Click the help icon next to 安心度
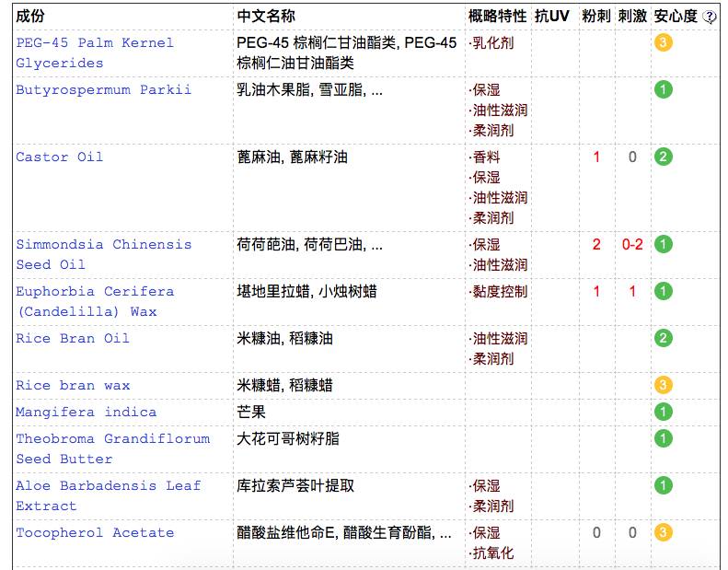The image size is (728, 570). click(x=709, y=17)
